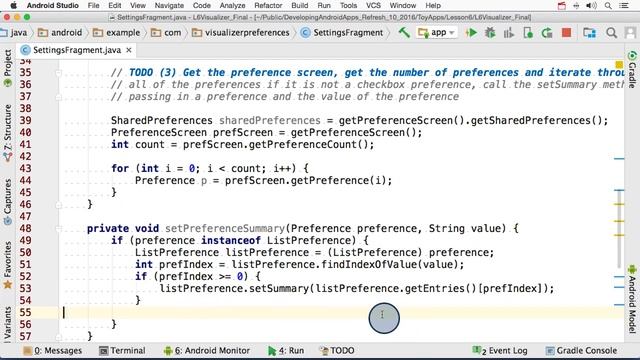Open the VCS menu

coord(373,5)
